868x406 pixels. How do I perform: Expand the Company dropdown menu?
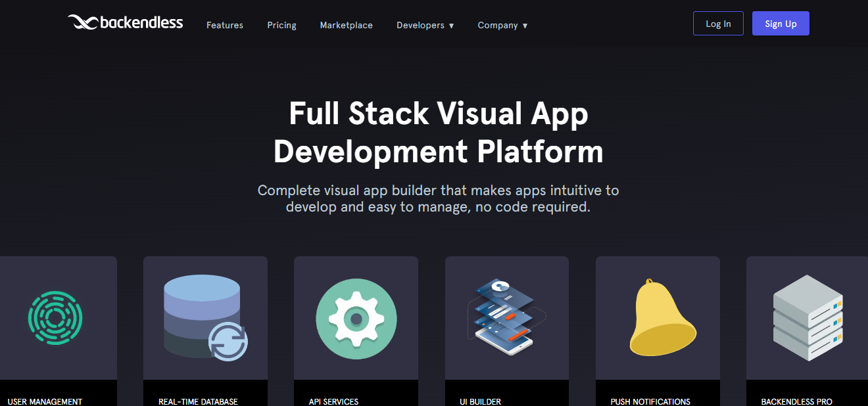[502, 25]
